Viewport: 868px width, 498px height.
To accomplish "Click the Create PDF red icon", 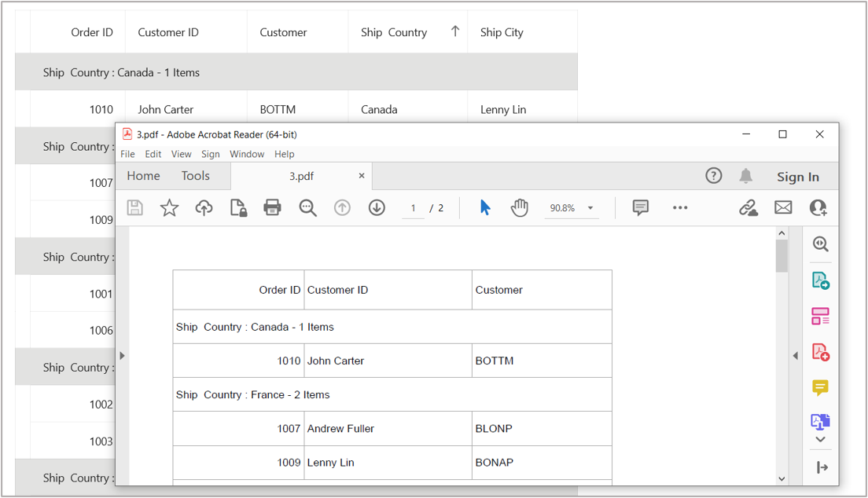I will 820,352.
